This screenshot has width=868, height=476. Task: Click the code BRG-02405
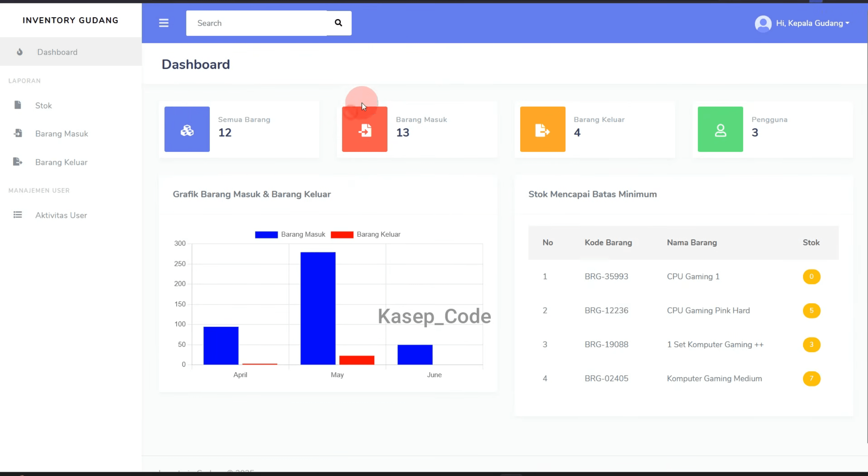tap(606, 378)
